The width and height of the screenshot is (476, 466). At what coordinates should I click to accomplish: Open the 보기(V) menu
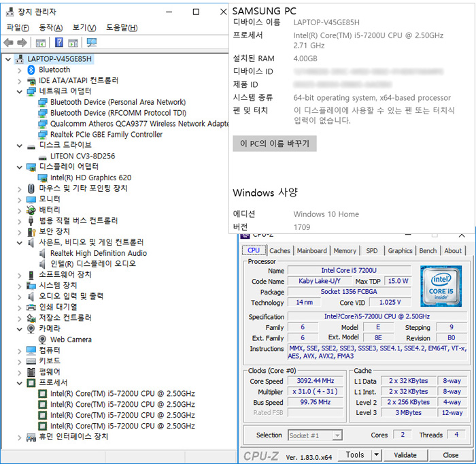[x=84, y=28]
